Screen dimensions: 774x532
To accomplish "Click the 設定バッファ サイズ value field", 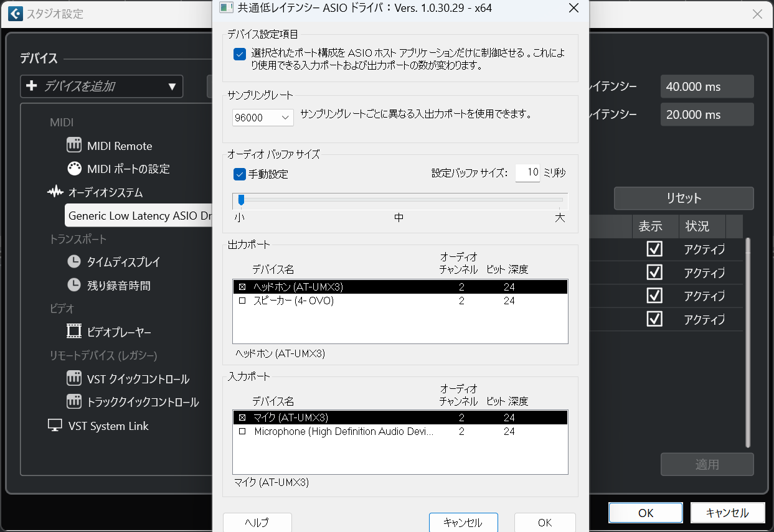I will click(527, 174).
